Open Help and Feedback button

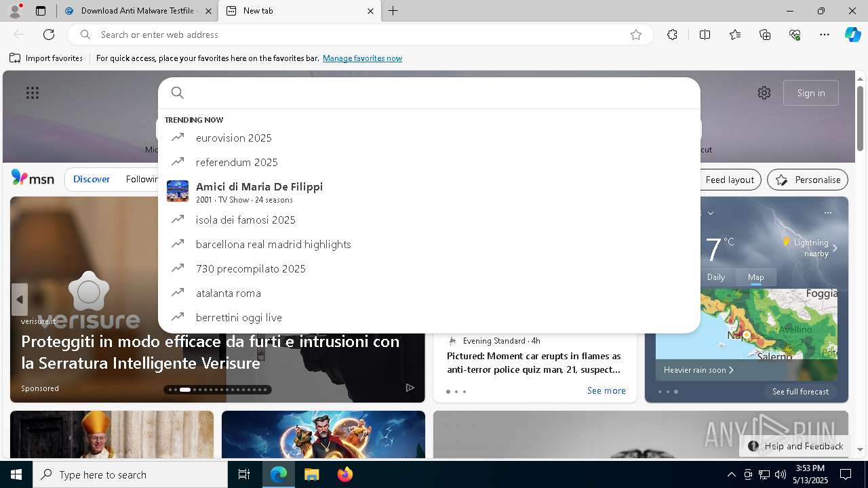click(795, 446)
